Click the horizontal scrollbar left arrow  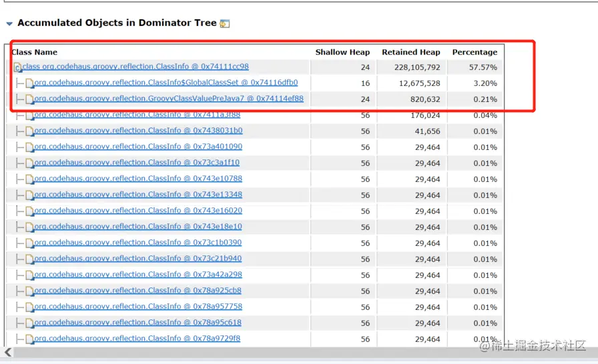(x=7, y=352)
